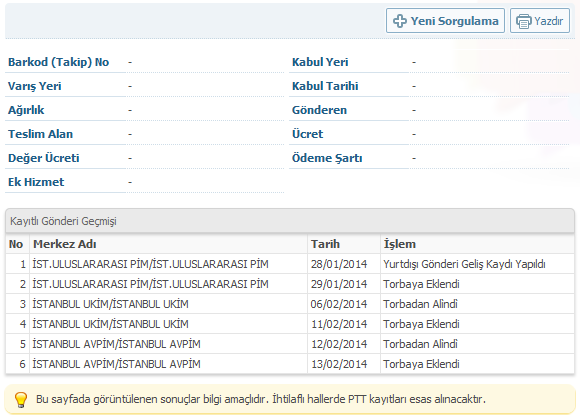
Task: Click the No column header
Action: (x=17, y=244)
